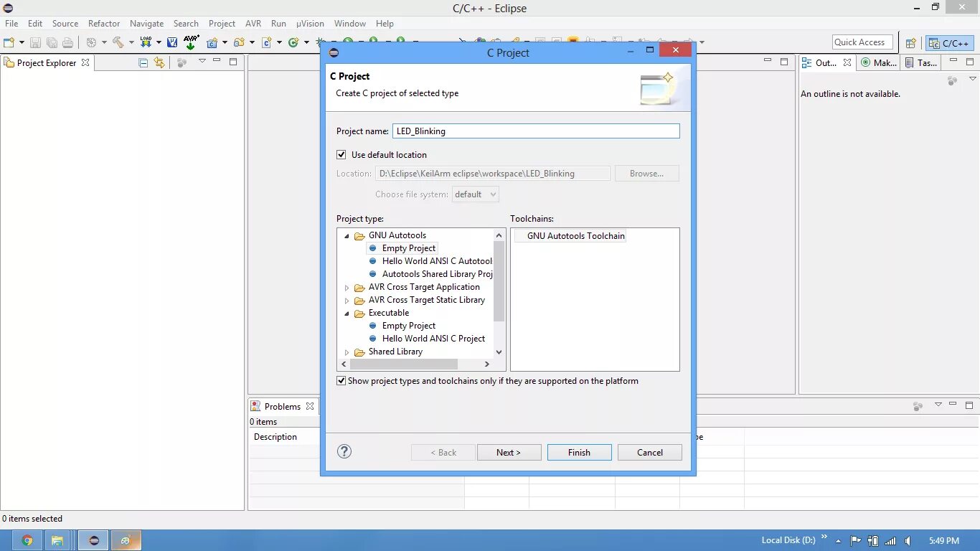Image resolution: width=980 pixels, height=551 pixels.
Task: Open the LOAD icon dropdown arrow
Action: point(159,43)
